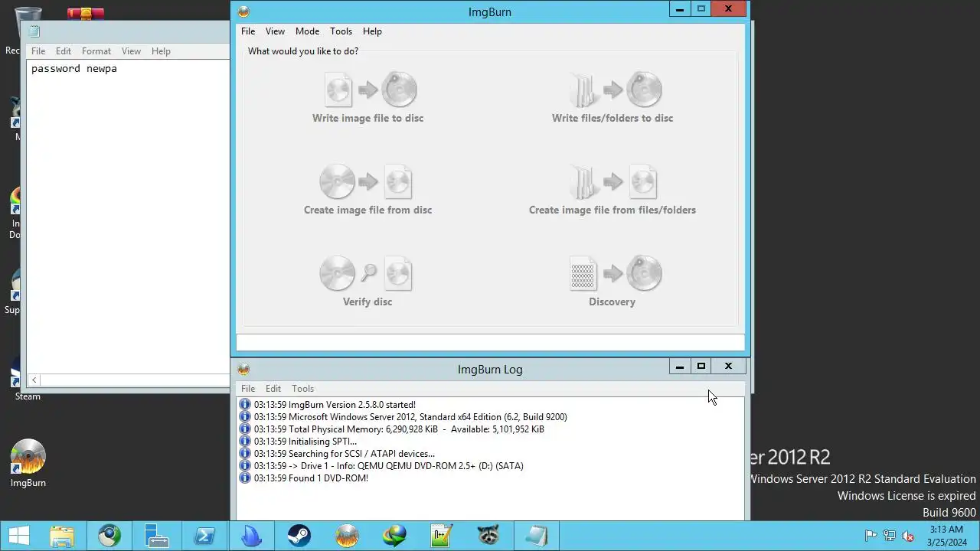Open File menu in ImgBurn Log window

pos(248,389)
